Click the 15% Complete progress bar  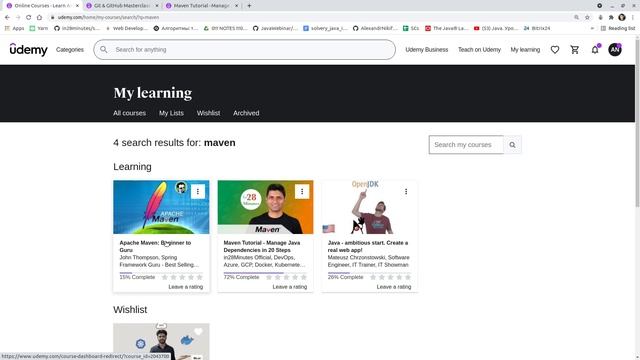click(161, 273)
